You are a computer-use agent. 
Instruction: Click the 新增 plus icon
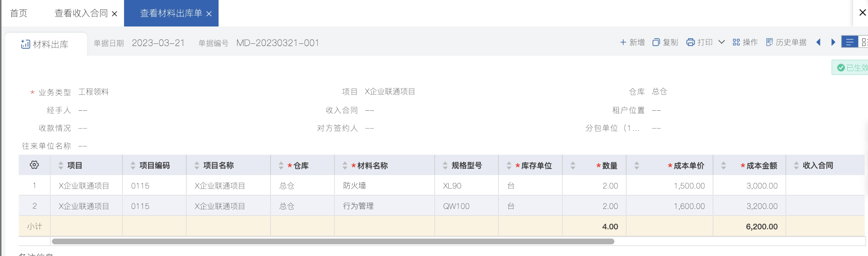click(623, 42)
